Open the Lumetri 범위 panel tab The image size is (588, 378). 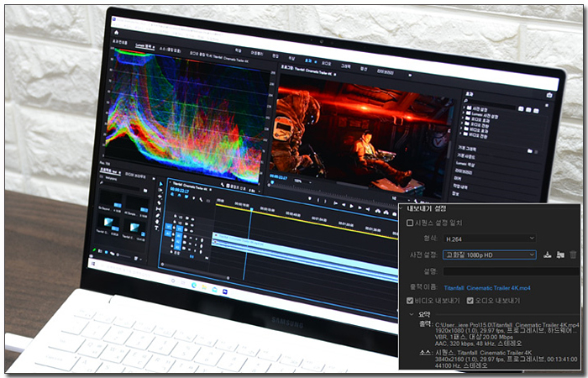pyautogui.click(x=144, y=45)
